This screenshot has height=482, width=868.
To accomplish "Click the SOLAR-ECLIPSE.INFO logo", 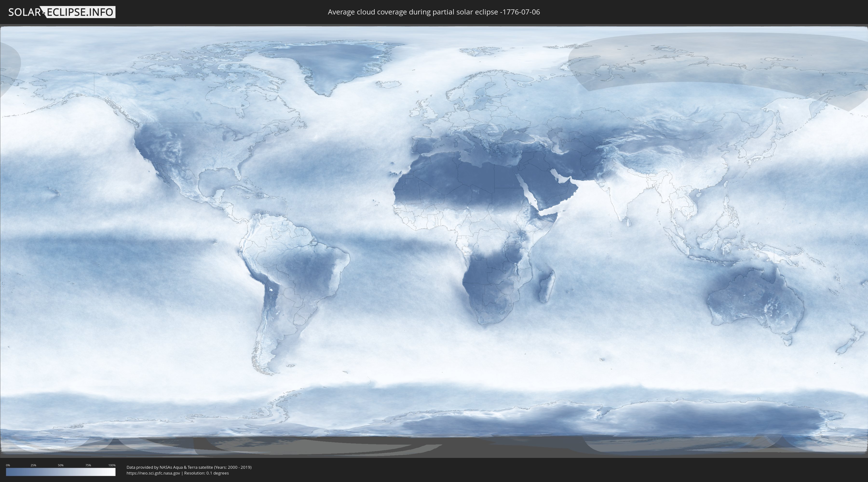I will pyautogui.click(x=62, y=12).
